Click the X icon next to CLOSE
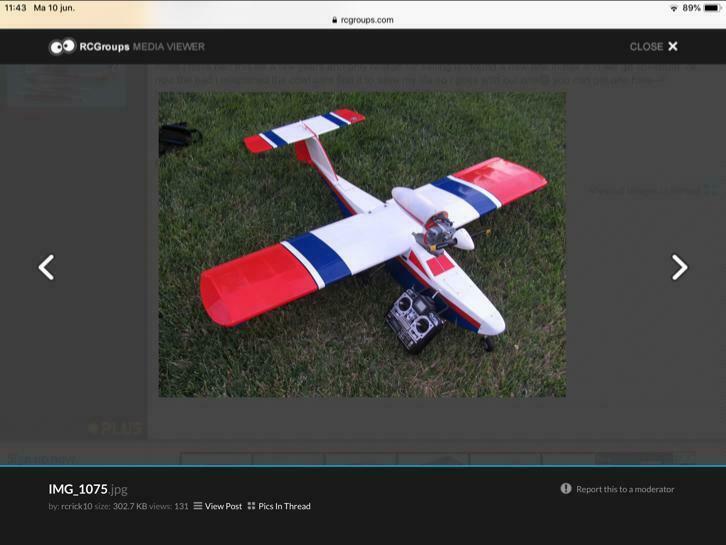726x545 pixels. (673, 46)
